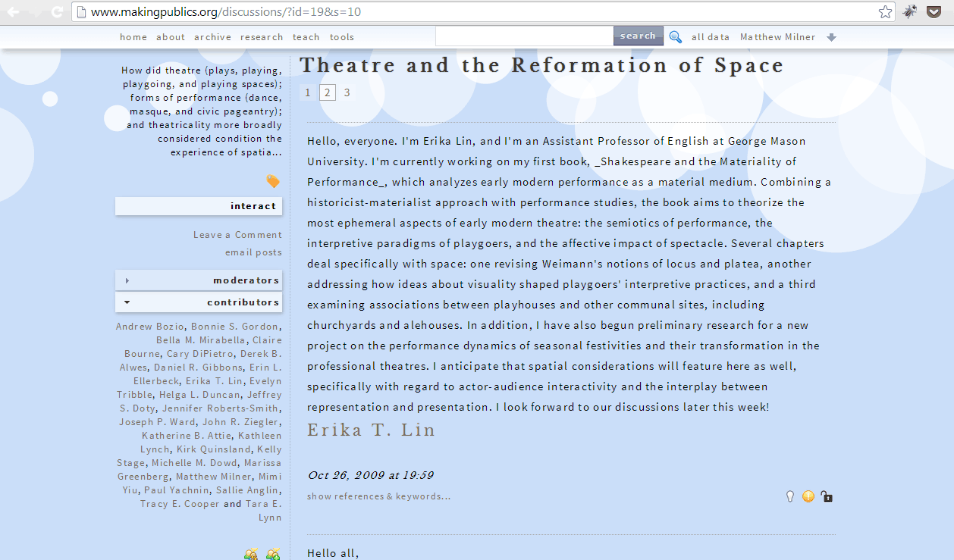Open contributor Katherine B. Attie
The height and width of the screenshot is (560, 954).
(187, 436)
